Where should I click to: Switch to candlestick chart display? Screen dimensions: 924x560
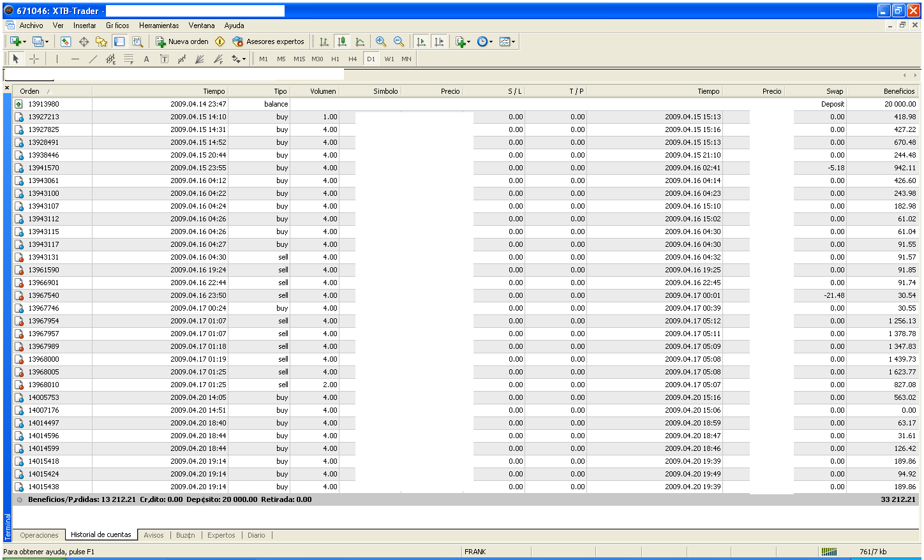[x=342, y=41]
